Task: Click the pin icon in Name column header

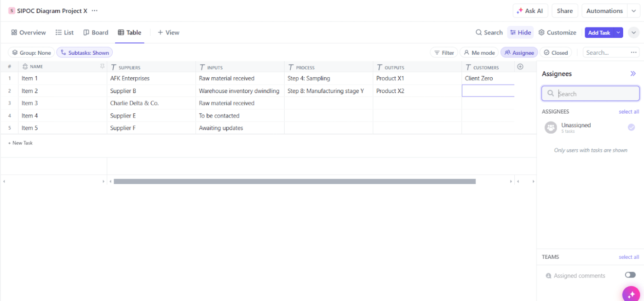Action: (x=102, y=67)
